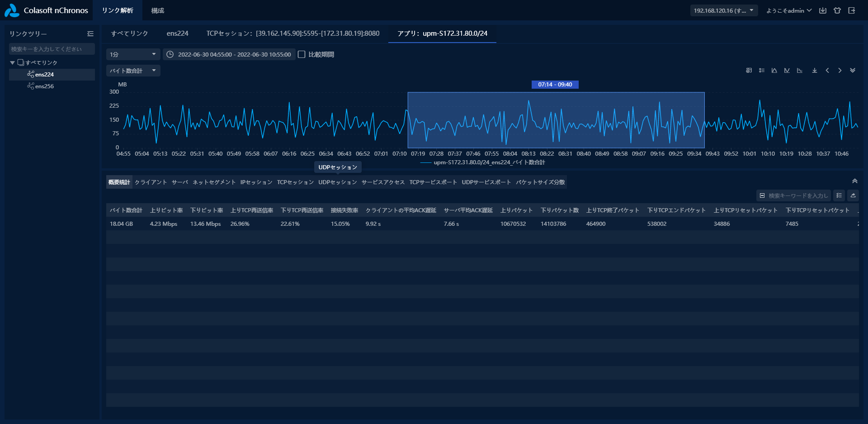Switch to the TCPセッション statistics tab
868x424 pixels.
click(x=295, y=182)
